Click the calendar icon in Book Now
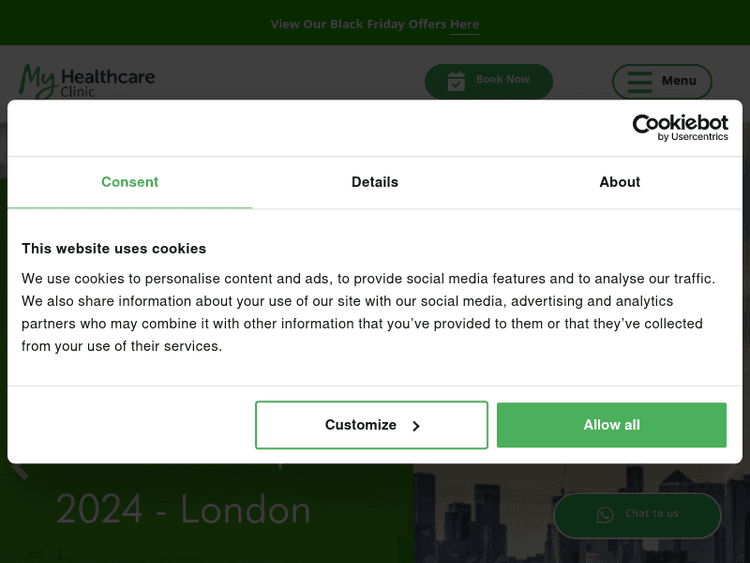 click(456, 81)
